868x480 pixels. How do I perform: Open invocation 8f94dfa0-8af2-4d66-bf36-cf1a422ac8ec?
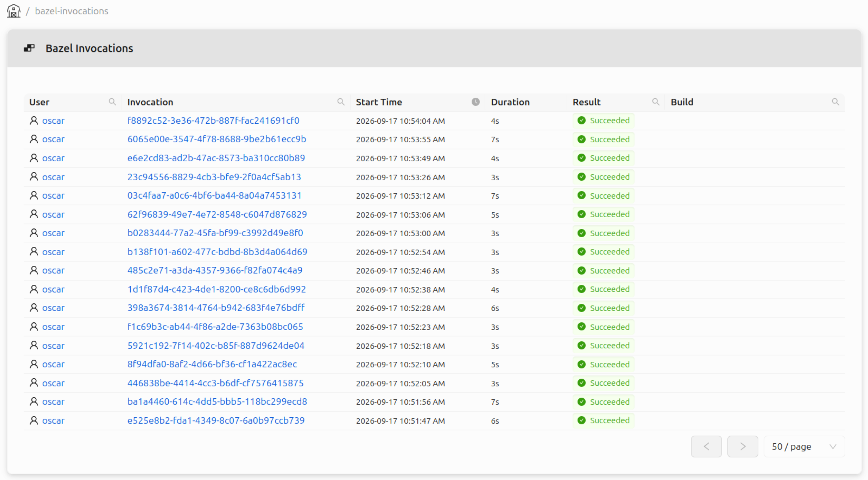212,364
